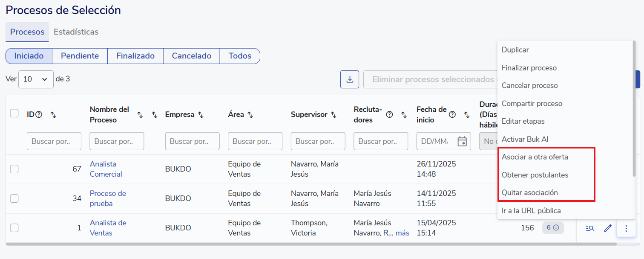Click the 6 info badge in last row
Screen dimensions: 644x259
coord(552,228)
